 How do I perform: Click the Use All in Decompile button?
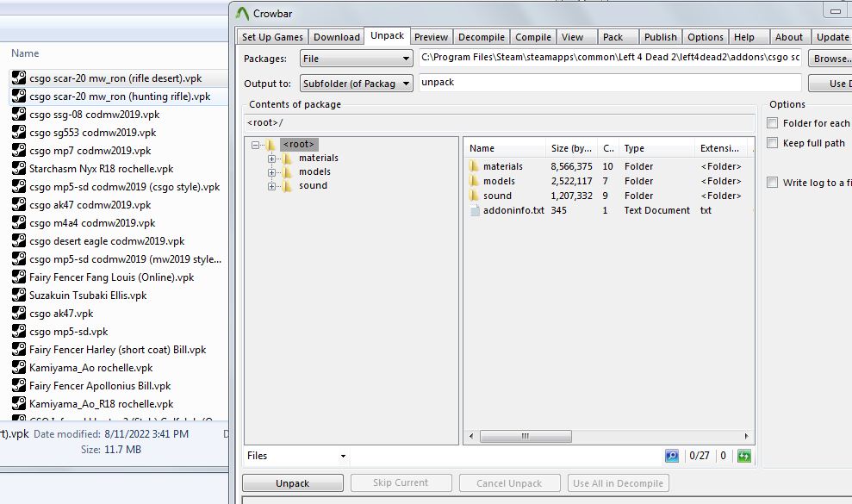click(x=618, y=482)
